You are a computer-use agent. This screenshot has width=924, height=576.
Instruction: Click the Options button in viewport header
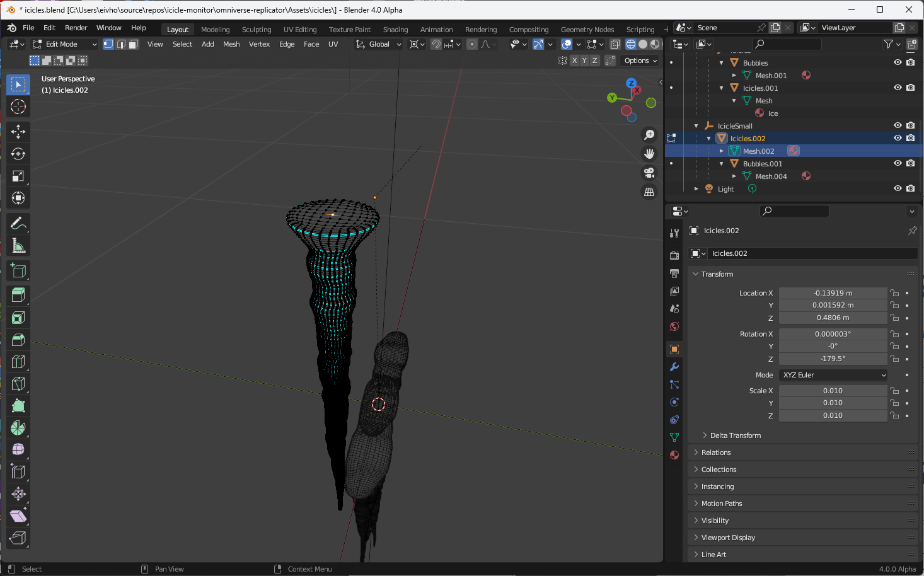[x=640, y=60]
